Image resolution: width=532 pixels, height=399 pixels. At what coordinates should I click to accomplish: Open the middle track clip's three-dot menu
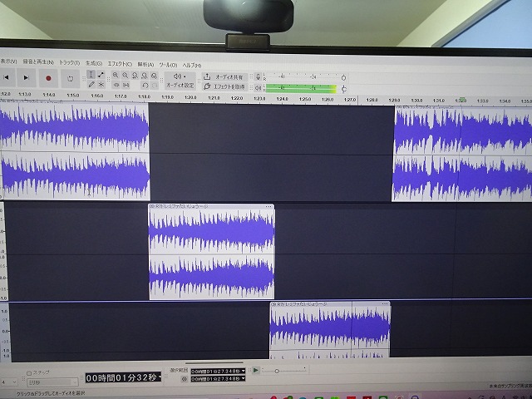click(x=268, y=206)
